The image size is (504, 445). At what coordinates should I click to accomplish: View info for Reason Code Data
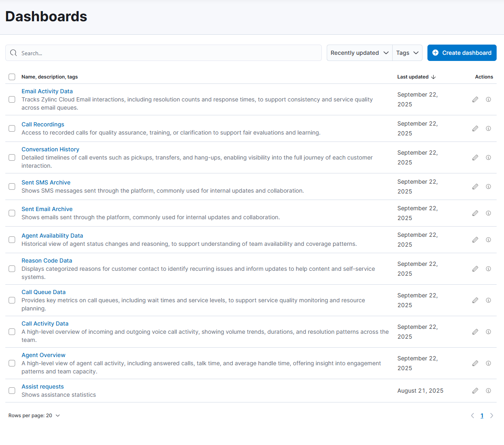point(488,269)
